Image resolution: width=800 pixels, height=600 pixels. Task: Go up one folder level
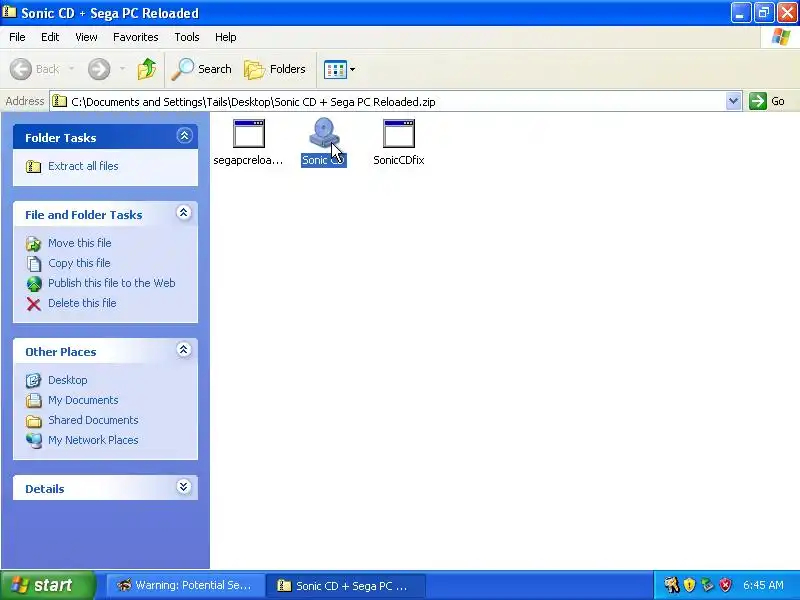[x=147, y=69]
